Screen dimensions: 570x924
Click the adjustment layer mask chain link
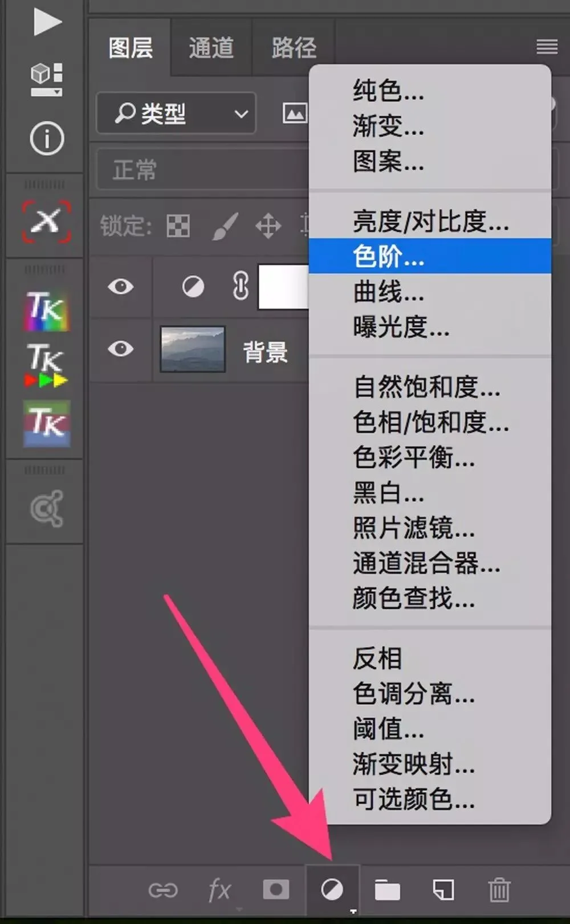(241, 286)
